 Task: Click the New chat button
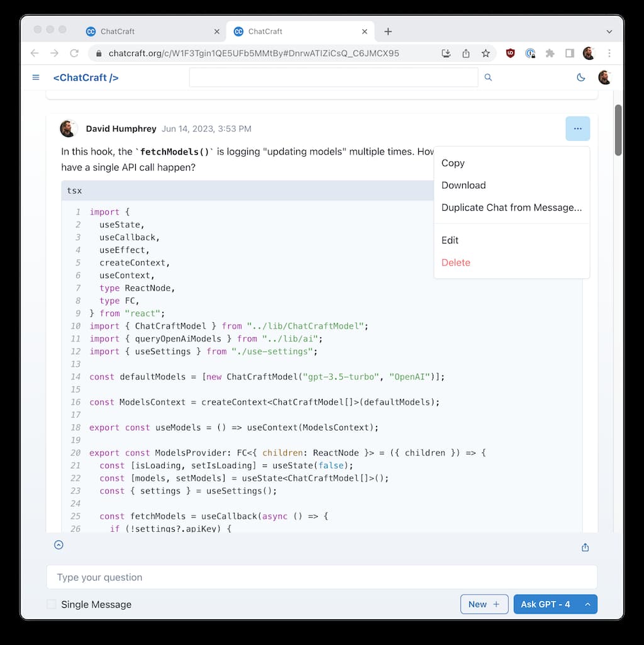(484, 604)
